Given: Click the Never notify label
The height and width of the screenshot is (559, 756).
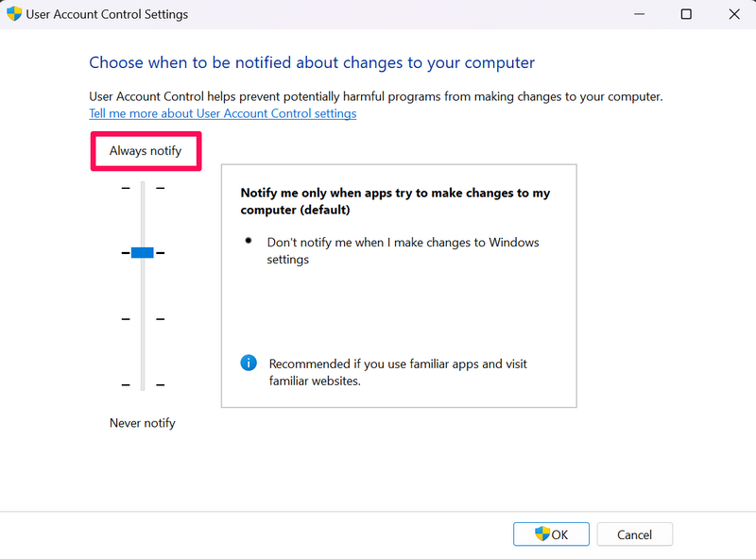Looking at the screenshot, I should click(143, 423).
